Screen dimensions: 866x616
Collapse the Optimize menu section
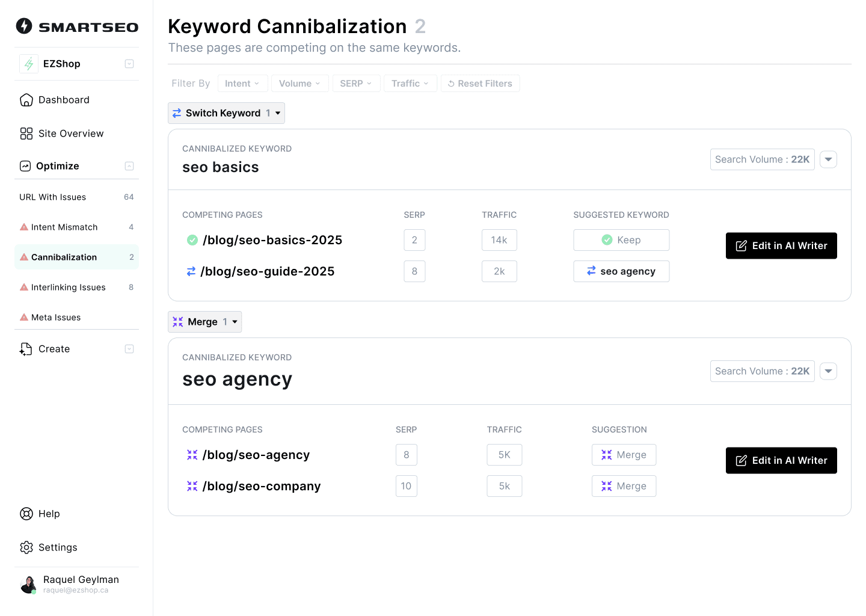[129, 166]
